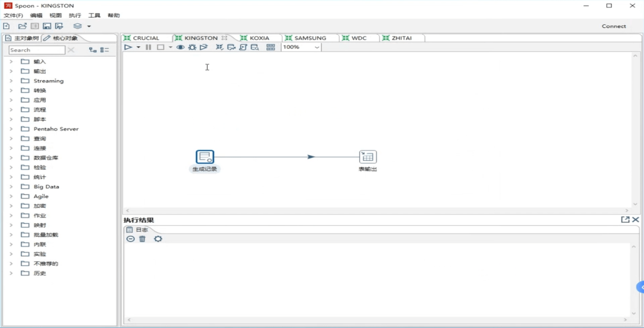Create a new file with the toolbar icon
The height and width of the screenshot is (328, 644).
(x=6, y=26)
